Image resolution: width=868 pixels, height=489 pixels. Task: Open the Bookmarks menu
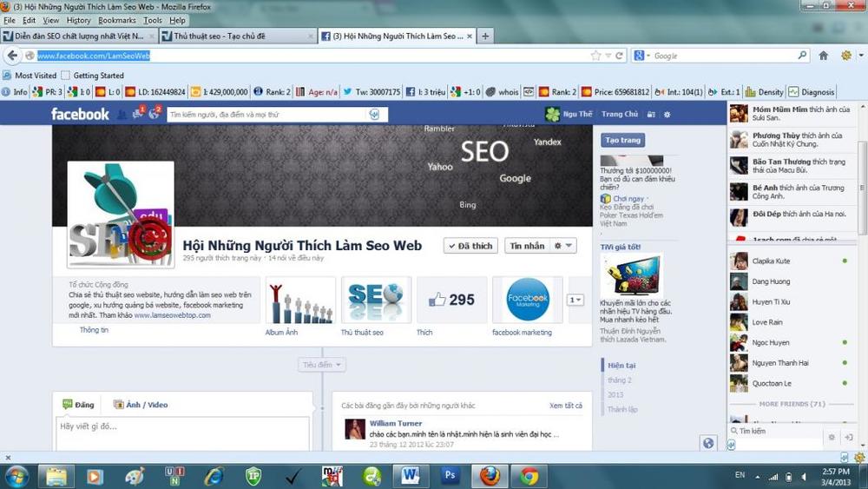117,20
